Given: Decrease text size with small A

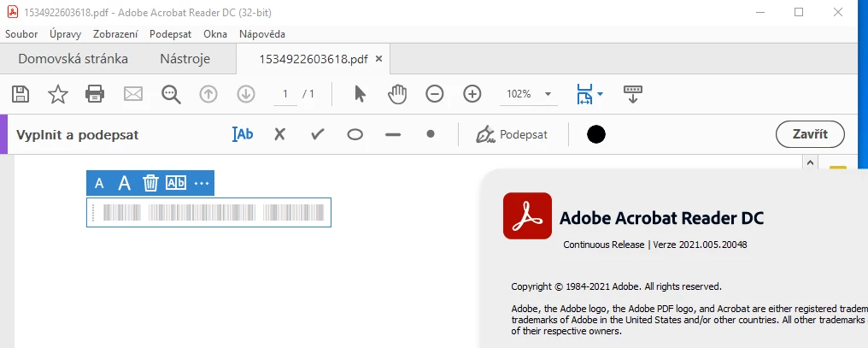Looking at the screenshot, I should click(x=99, y=183).
